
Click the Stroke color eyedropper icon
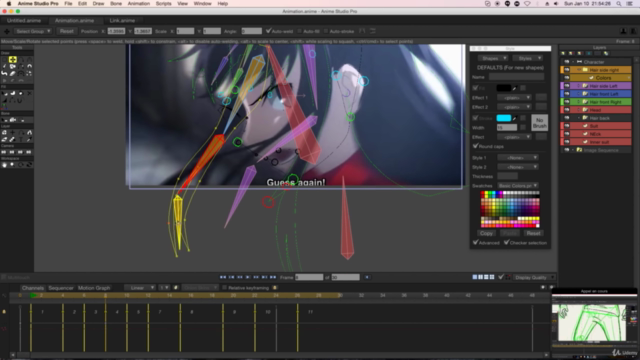coord(515,118)
